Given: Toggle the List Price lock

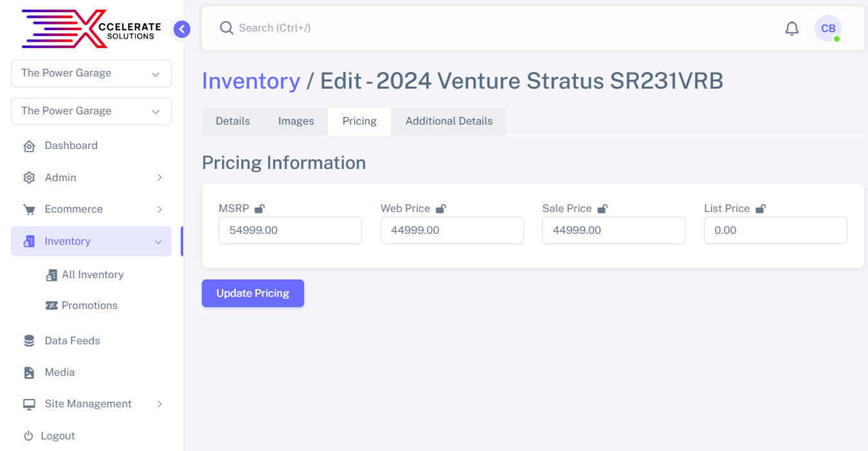Looking at the screenshot, I should point(761,209).
